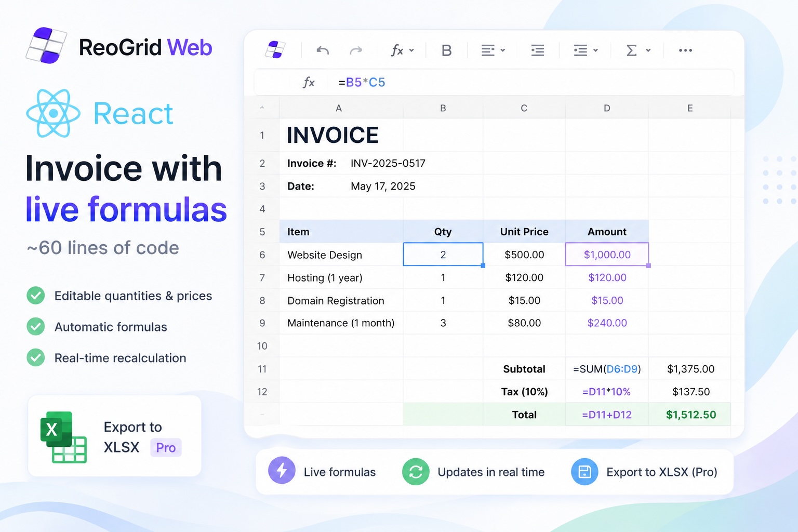Select column D header
Screen dimensions: 798x532
(607, 108)
